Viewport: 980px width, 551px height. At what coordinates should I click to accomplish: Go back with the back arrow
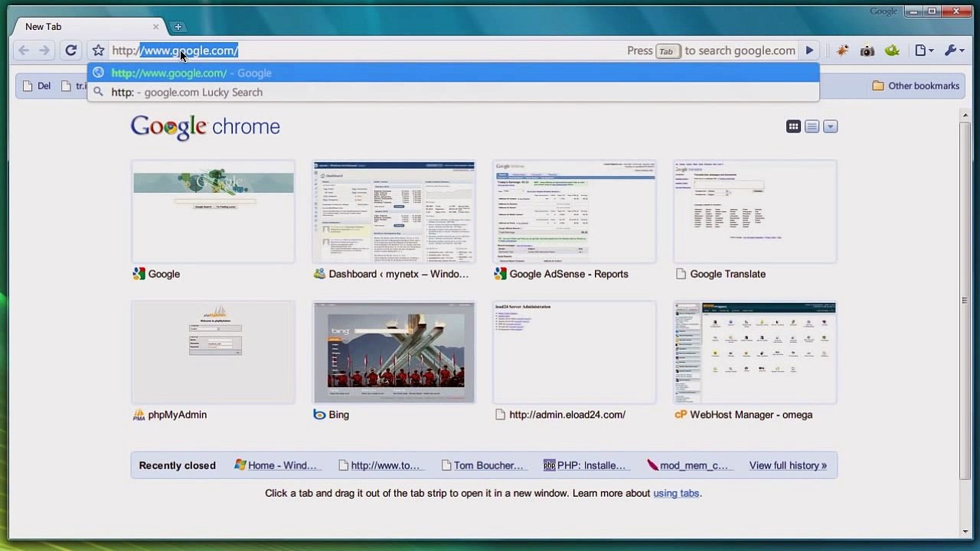pos(24,51)
